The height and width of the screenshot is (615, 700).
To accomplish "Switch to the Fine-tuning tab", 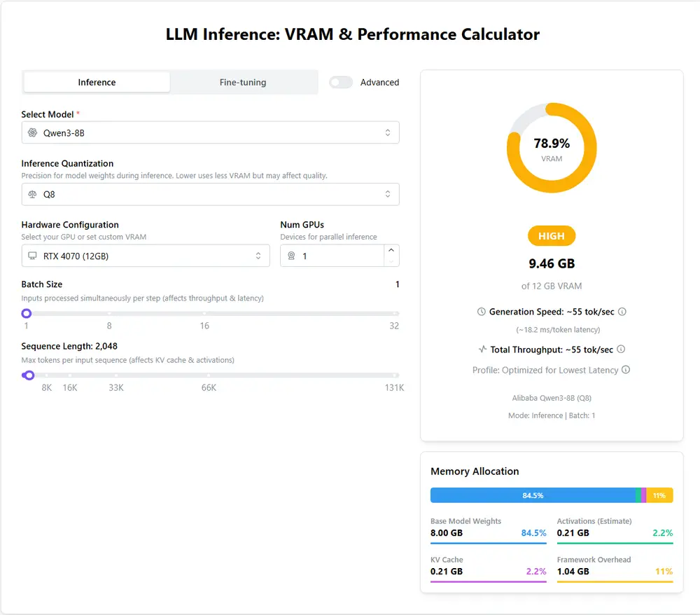I will tap(243, 82).
